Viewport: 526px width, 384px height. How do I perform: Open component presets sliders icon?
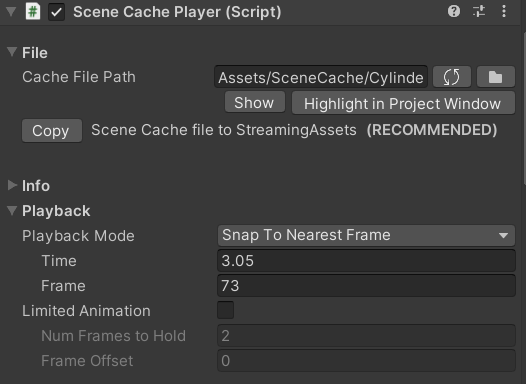pos(479,11)
